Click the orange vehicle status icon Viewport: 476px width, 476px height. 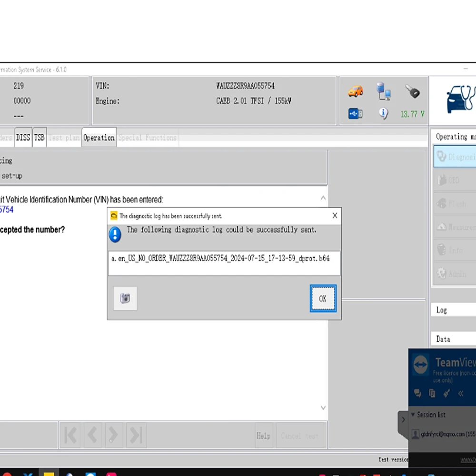(355, 91)
